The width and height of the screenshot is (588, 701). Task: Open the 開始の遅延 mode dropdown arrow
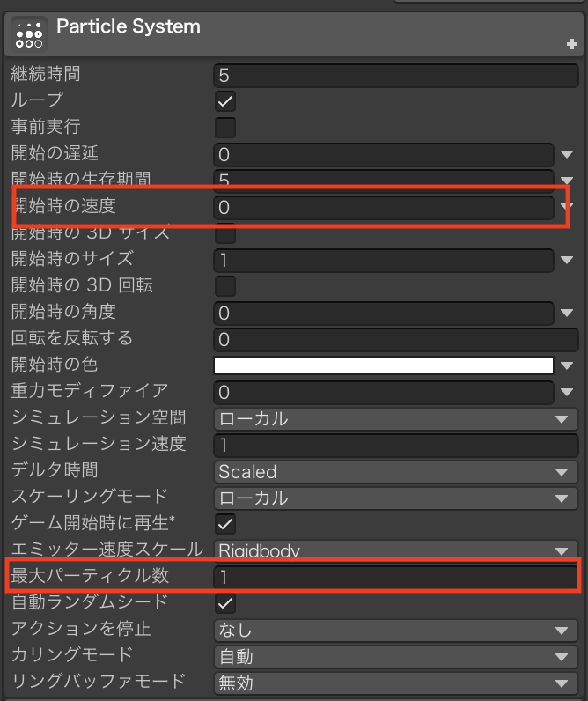pos(567,154)
